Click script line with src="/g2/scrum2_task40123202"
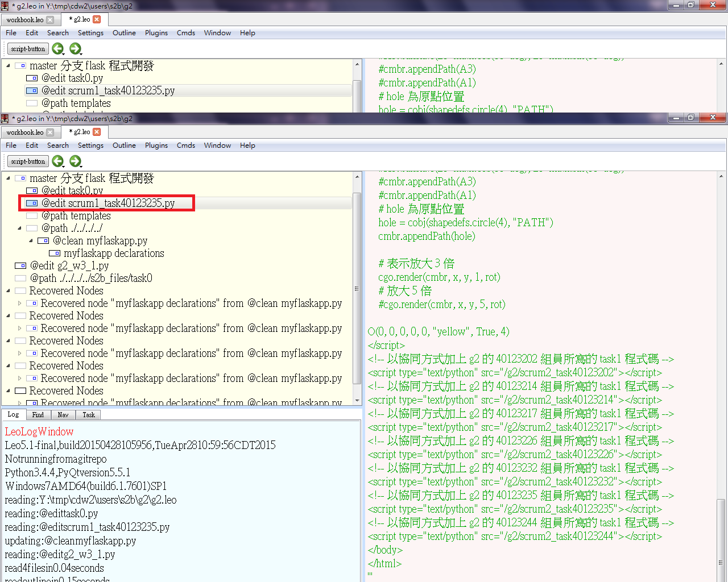728x582 pixels. 515,373
